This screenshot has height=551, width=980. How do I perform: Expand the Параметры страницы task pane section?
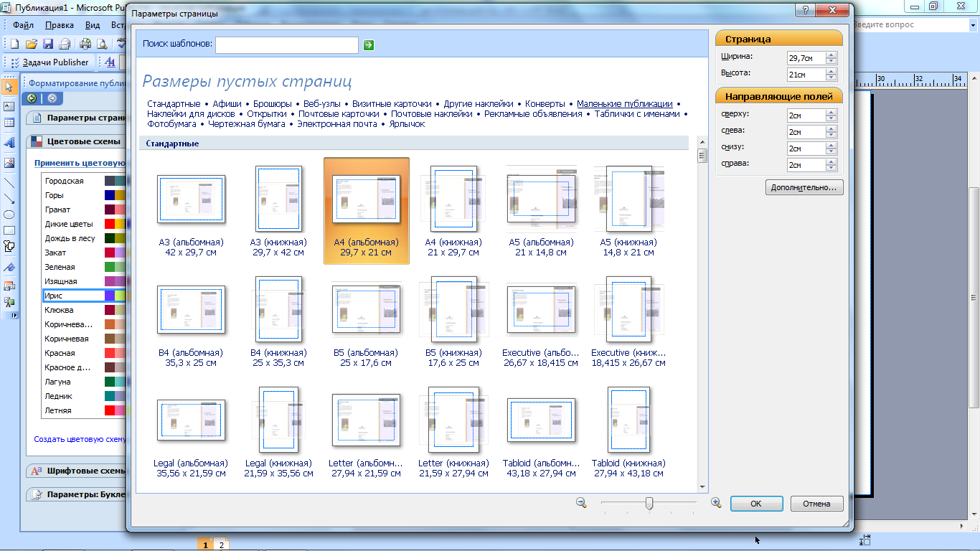pos(77,118)
